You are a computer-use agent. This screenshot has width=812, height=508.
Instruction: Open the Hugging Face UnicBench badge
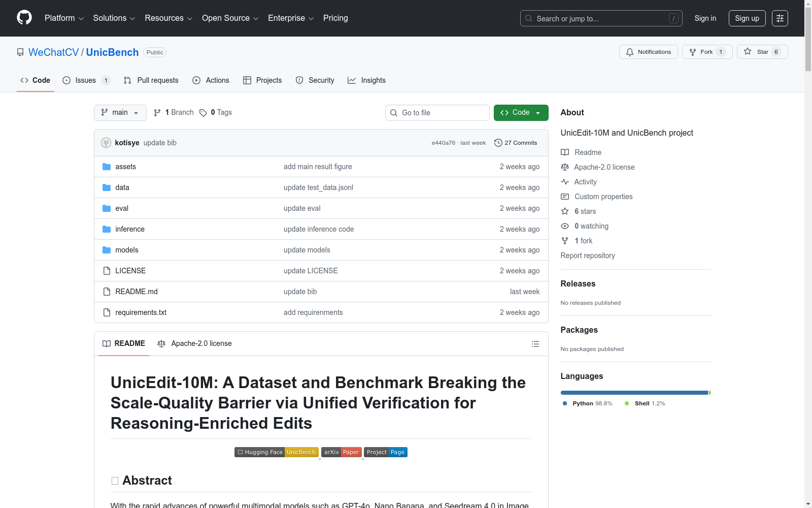[277, 452]
